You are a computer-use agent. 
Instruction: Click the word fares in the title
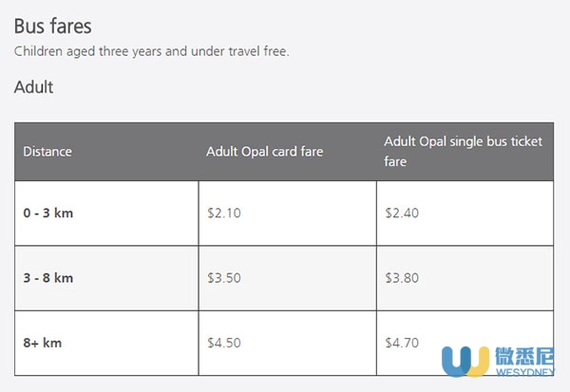(x=71, y=27)
